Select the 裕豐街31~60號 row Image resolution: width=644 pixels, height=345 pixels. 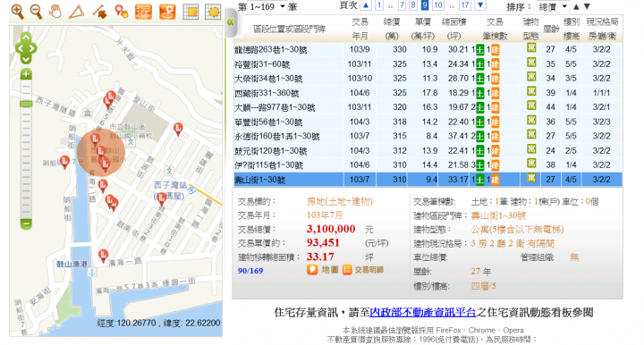coord(428,64)
